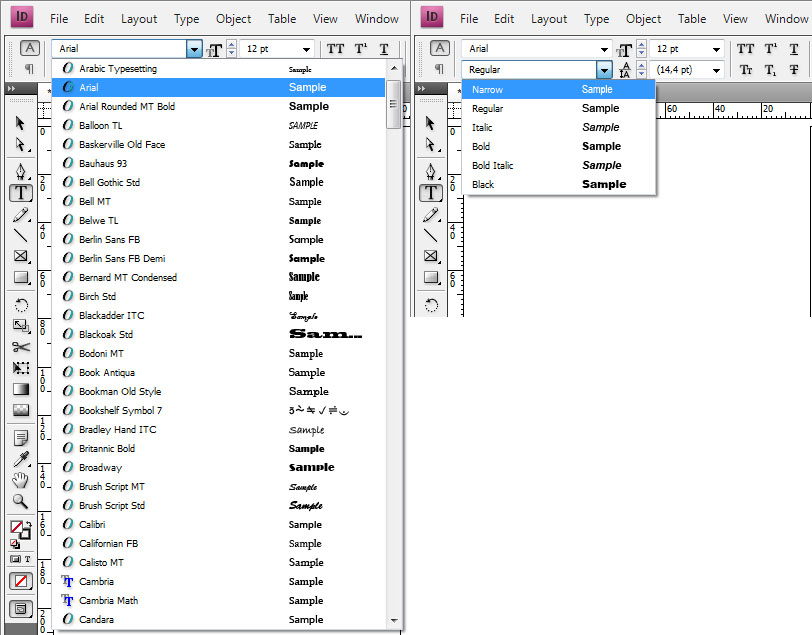Click the view mode button in left toolbox

(x=21, y=609)
